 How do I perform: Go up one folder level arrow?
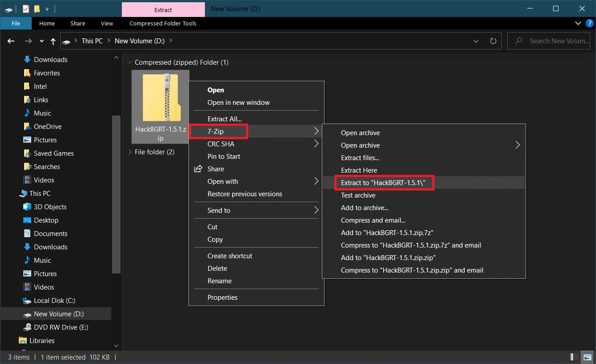tap(53, 41)
